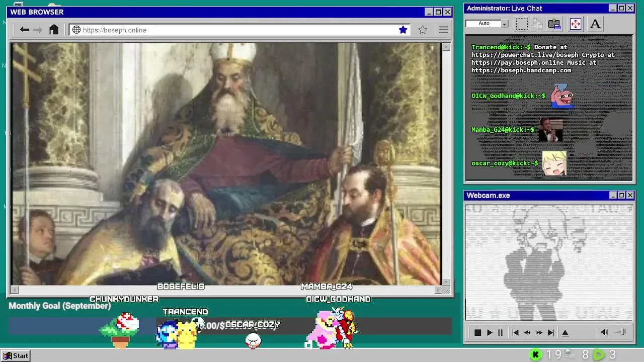The height and width of the screenshot is (362, 644).
Task: Open the pay.boseph.online link
Action: click(517, 63)
